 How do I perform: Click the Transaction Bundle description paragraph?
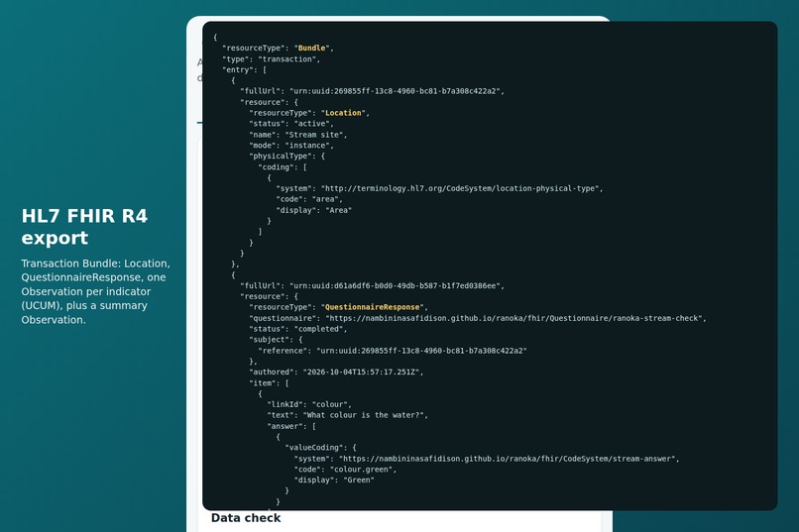96,291
